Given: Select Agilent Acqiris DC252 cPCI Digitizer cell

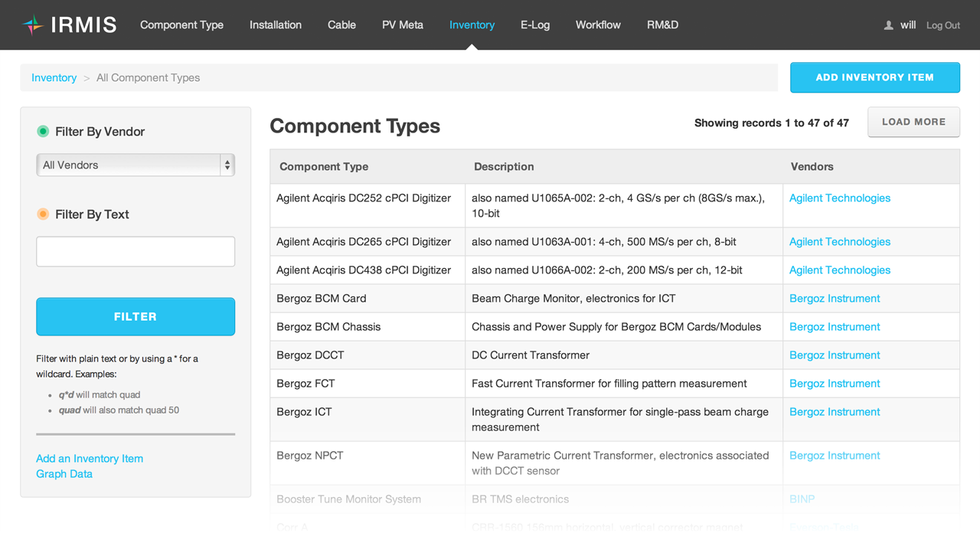Looking at the screenshot, I should pyautogui.click(x=367, y=205).
